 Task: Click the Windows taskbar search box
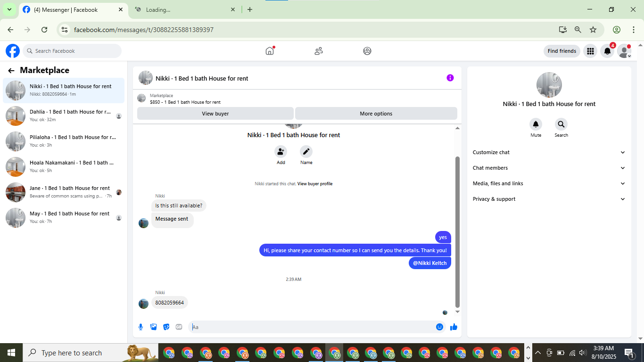[91, 353]
